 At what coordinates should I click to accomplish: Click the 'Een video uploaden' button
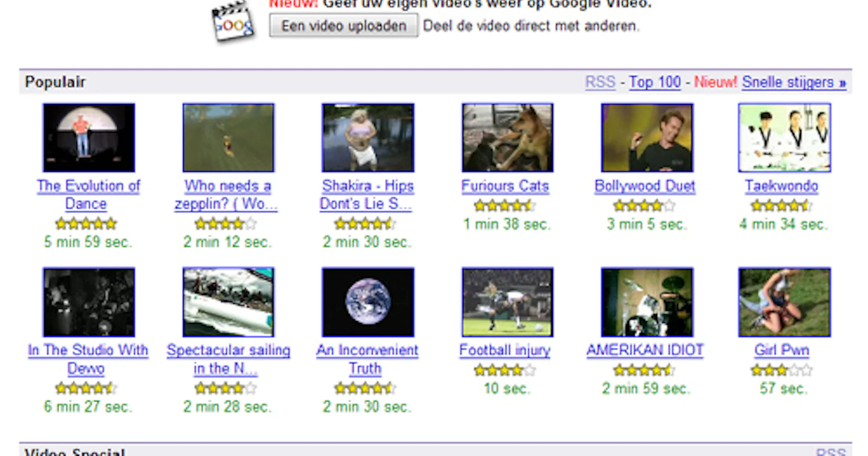344,25
